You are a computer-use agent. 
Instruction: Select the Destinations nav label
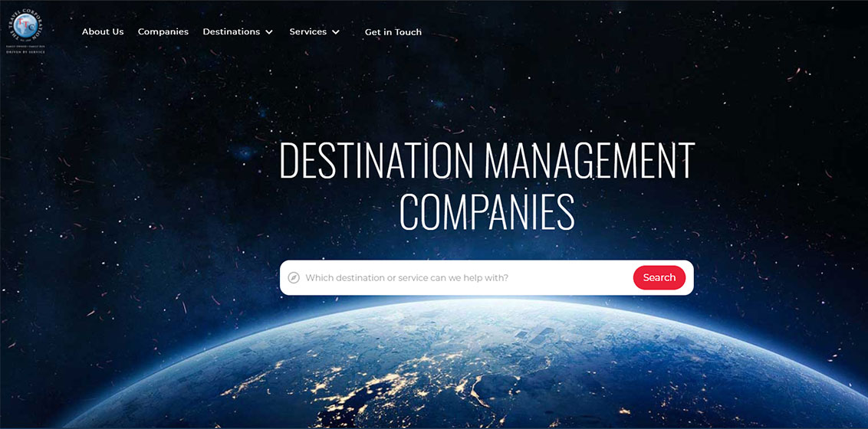[x=231, y=32]
